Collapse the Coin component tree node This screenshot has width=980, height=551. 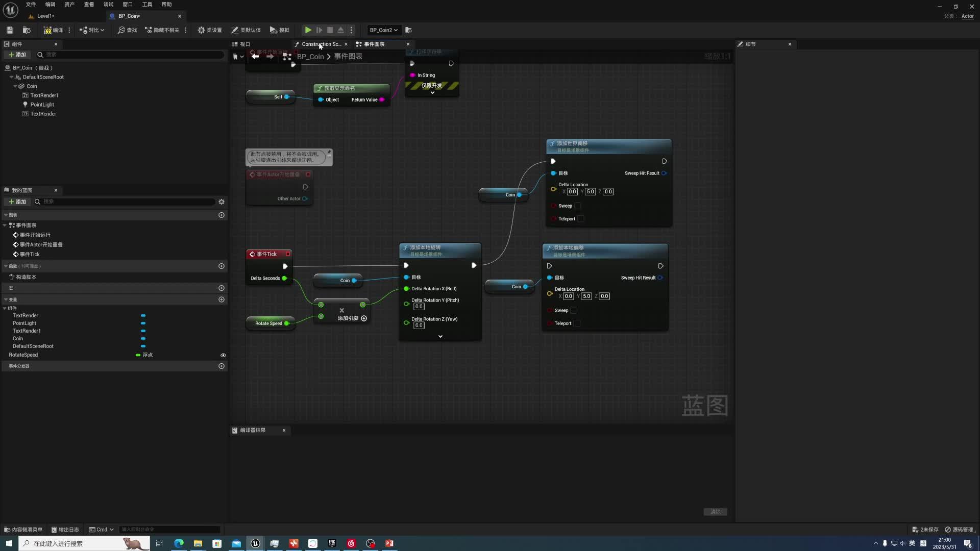(15, 86)
